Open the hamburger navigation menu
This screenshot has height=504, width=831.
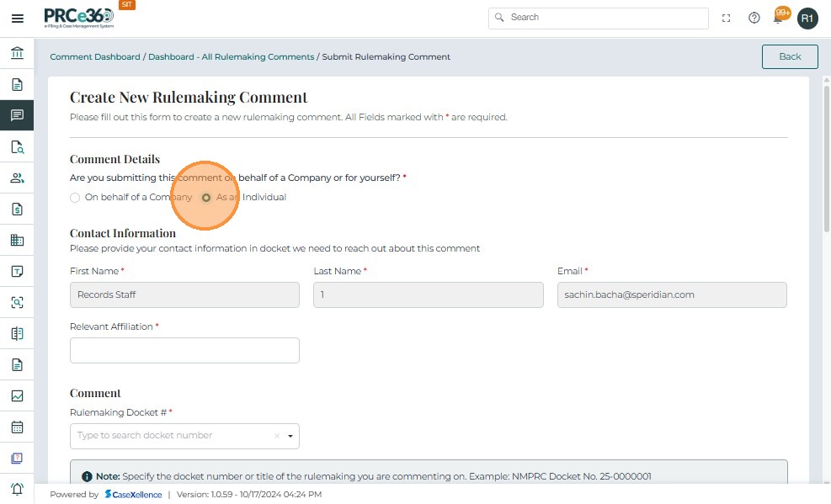(17, 18)
